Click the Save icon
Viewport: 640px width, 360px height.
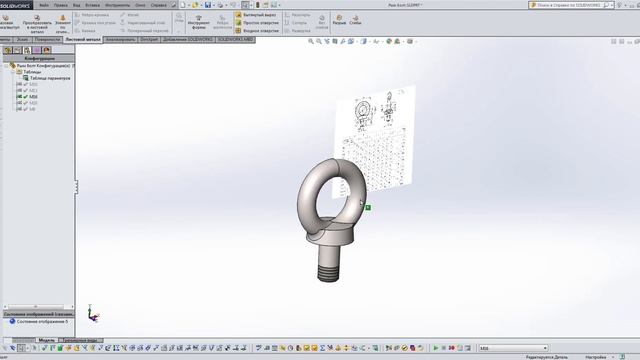[208, 5]
